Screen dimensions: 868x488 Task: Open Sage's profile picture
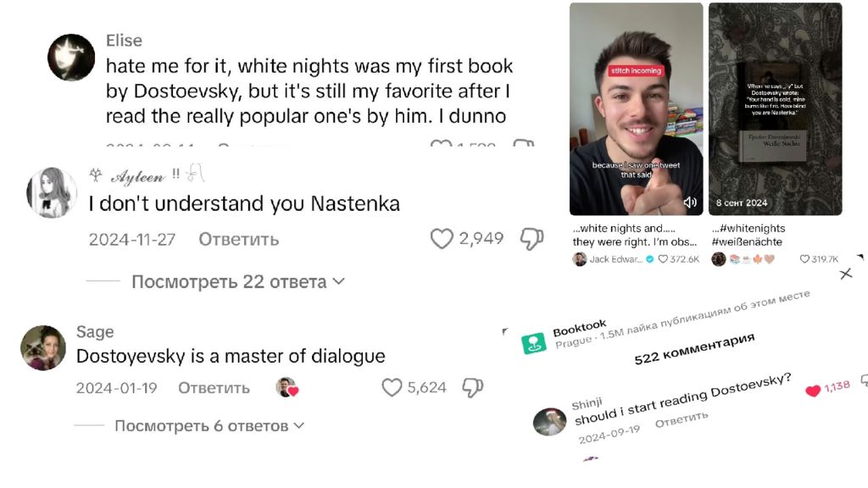[43, 347]
